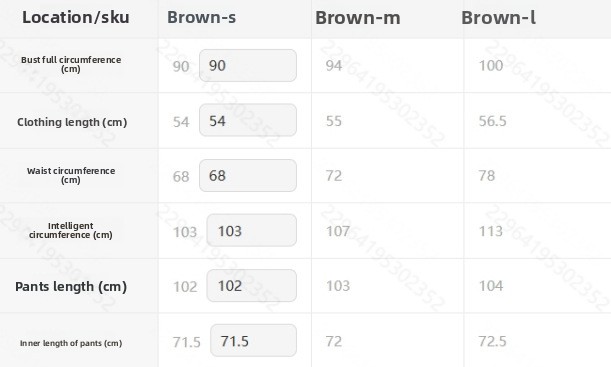Click the Brown-l waist value 78
This screenshot has width=611, height=367.
(x=487, y=176)
